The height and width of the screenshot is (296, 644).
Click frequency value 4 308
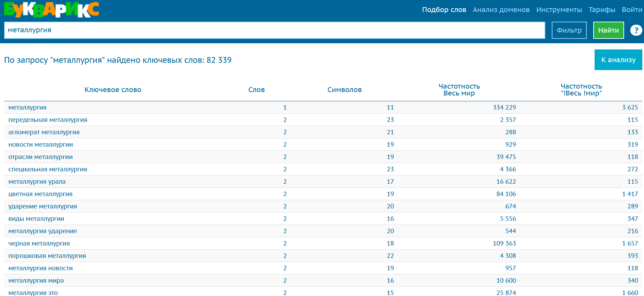point(508,256)
